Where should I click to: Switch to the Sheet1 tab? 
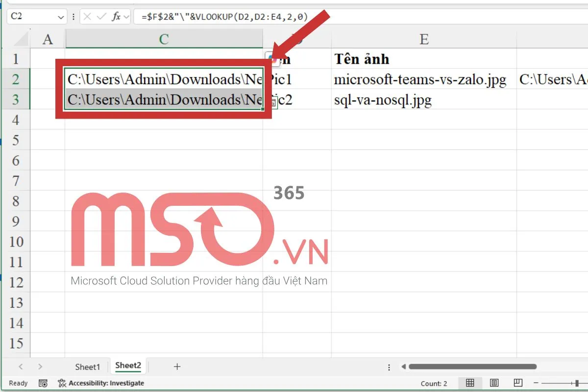tap(88, 367)
